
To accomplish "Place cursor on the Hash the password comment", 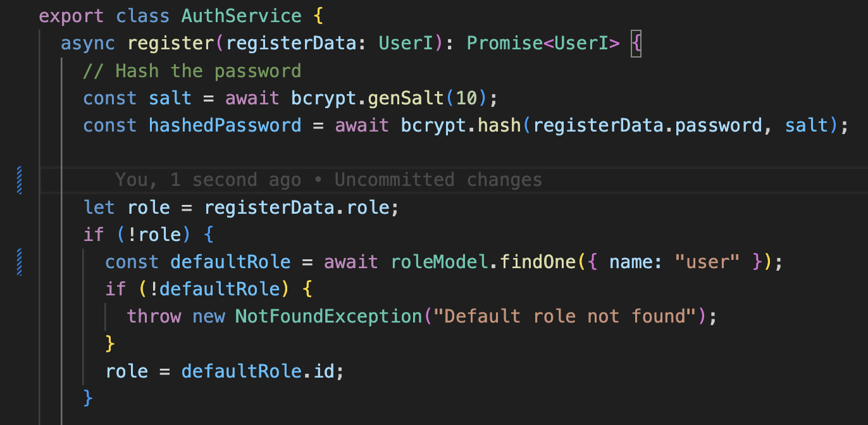I will [192, 70].
